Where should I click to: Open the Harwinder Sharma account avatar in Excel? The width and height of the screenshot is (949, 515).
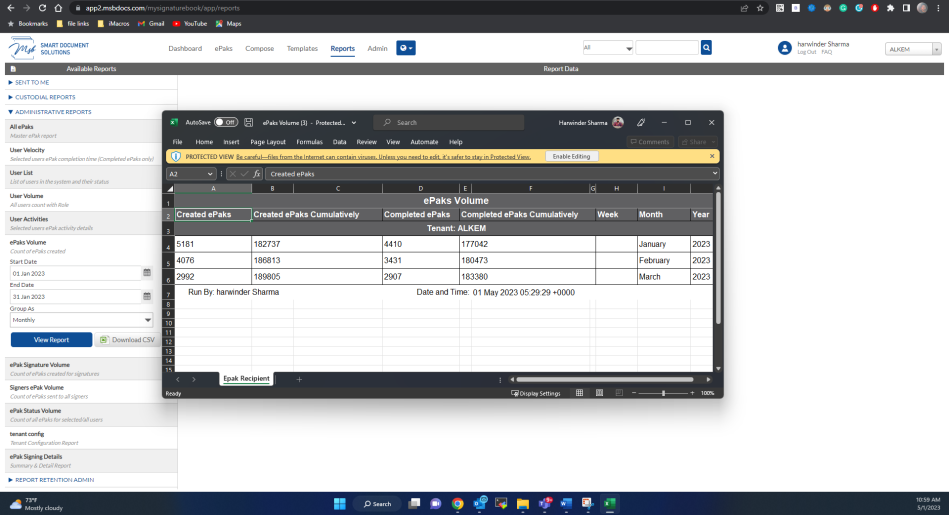click(618, 122)
